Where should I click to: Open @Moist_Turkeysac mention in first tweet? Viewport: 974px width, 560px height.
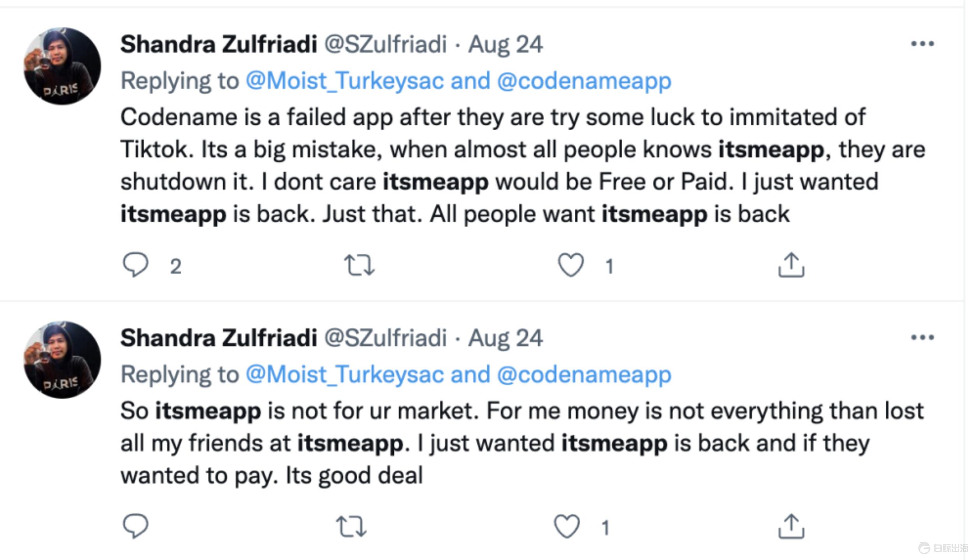pyautogui.click(x=344, y=81)
